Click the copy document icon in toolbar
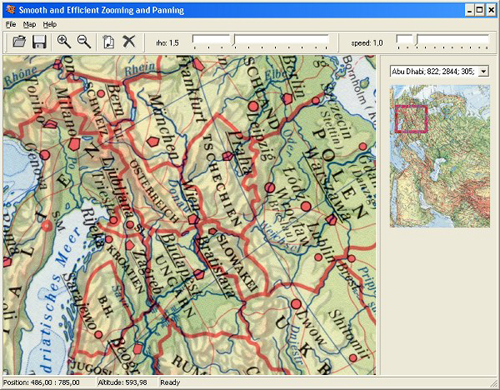The image size is (500, 390). [x=108, y=42]
